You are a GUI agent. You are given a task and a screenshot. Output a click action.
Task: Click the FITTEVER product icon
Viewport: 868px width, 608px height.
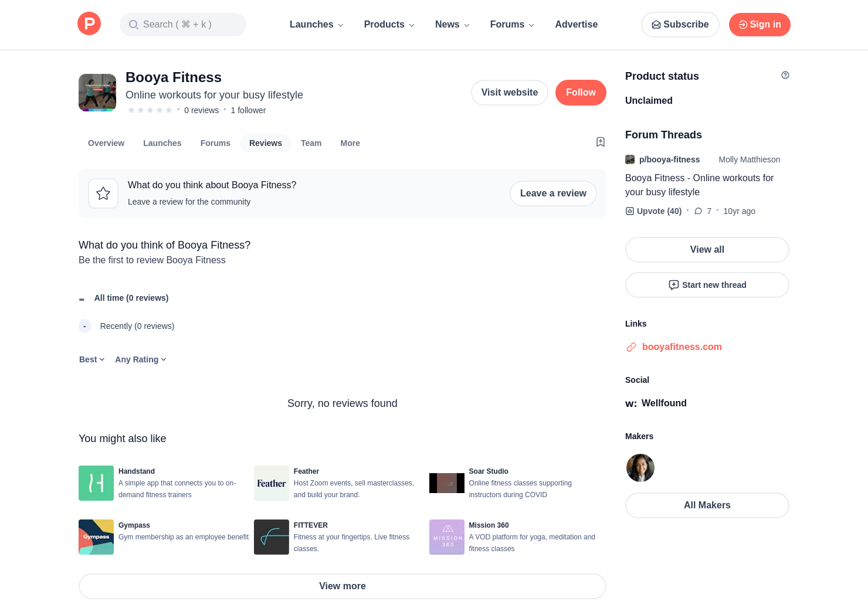[x=271, y=537]
